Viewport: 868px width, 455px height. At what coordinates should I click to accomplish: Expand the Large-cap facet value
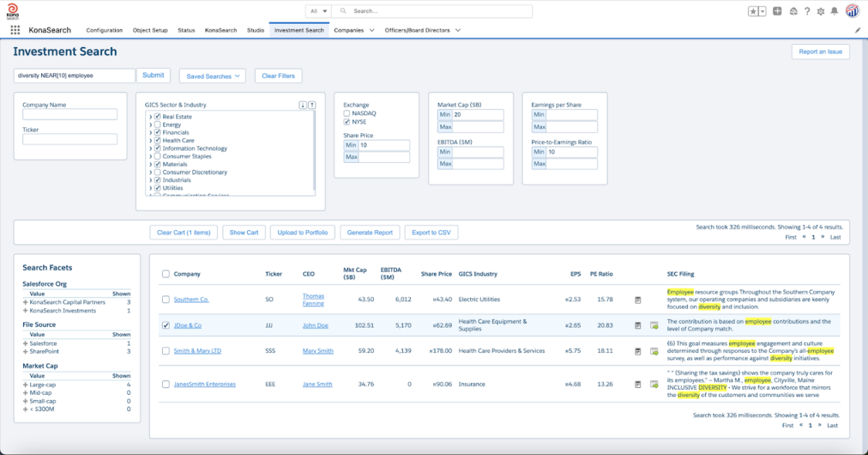(25, 385)
